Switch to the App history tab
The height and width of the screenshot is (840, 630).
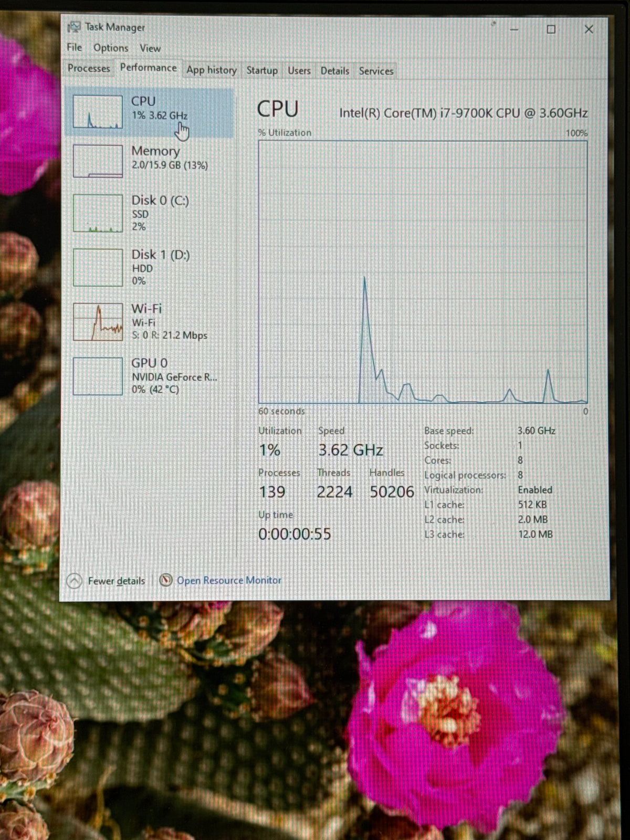pos(212,70)
